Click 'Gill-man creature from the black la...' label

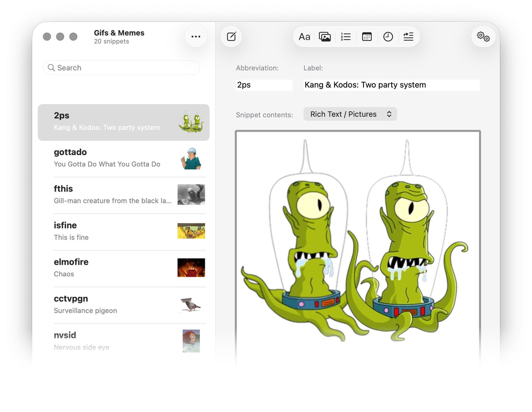click(x=113, y=201)
